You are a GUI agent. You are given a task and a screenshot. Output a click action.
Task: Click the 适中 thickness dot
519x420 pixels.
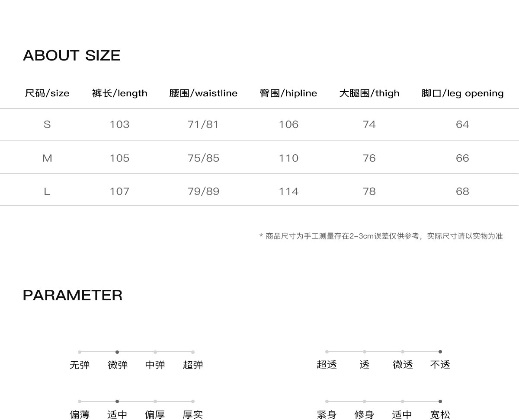click(117, 401)
